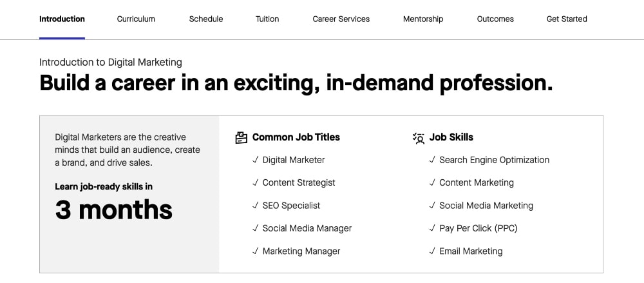Image resolution: width=644 pixels, height=283 pixels.
Task: Click checkmark beside Search Engine Optimization
Action: tap(433, 160)
